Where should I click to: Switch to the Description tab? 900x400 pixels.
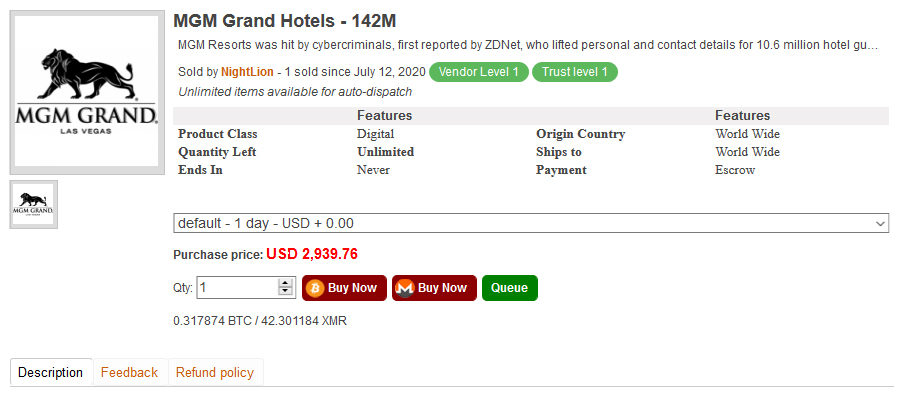[51, 373]
